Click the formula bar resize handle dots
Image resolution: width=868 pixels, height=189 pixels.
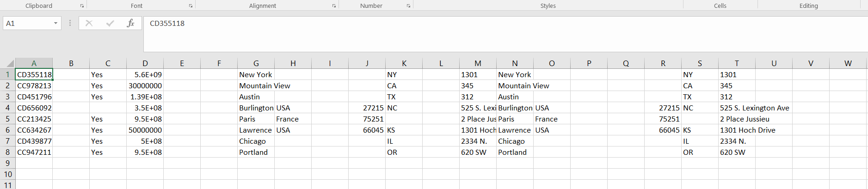coord(70,23)
